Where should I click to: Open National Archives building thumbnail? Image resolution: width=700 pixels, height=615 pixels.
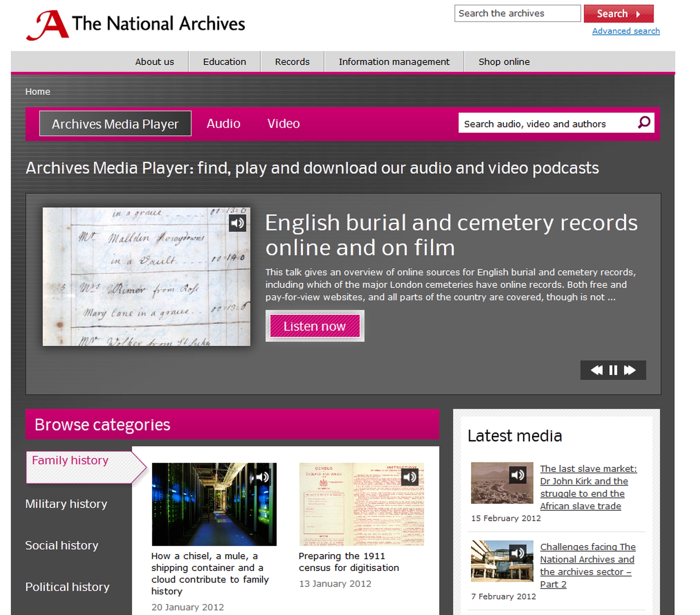(502, 561)
